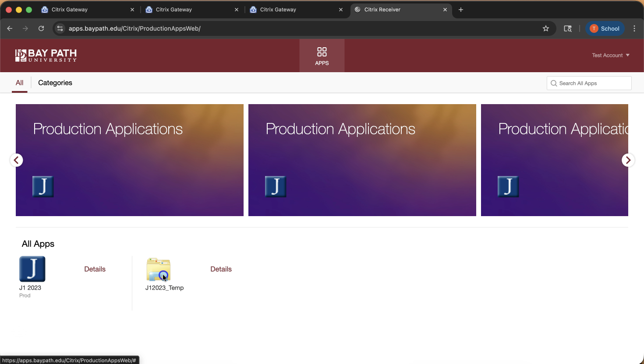Open Details link for J1 2023
Viewport: 644px width, 364px height.
(x=95, y=269)
